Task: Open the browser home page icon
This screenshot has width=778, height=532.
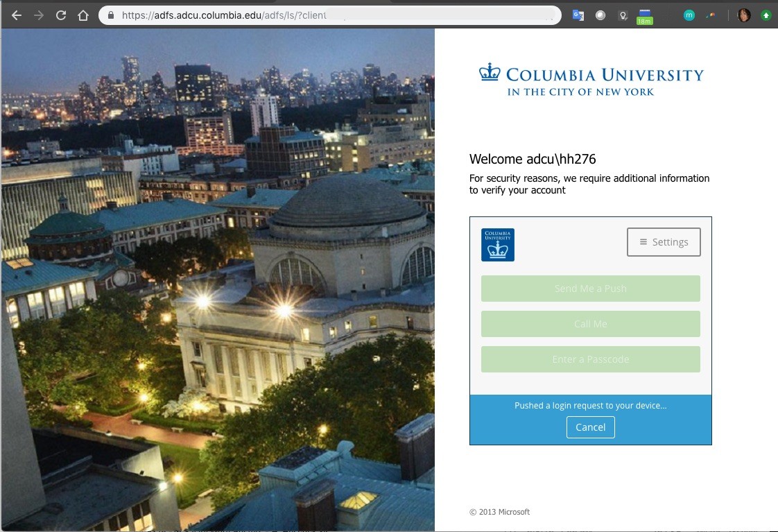Action: click(83, 15)
